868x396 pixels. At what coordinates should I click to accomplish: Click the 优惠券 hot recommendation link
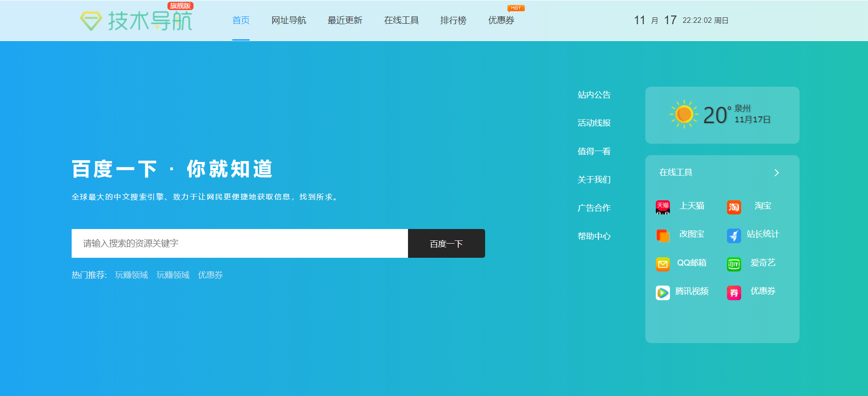pyautogui.click(x=210, y=275)
